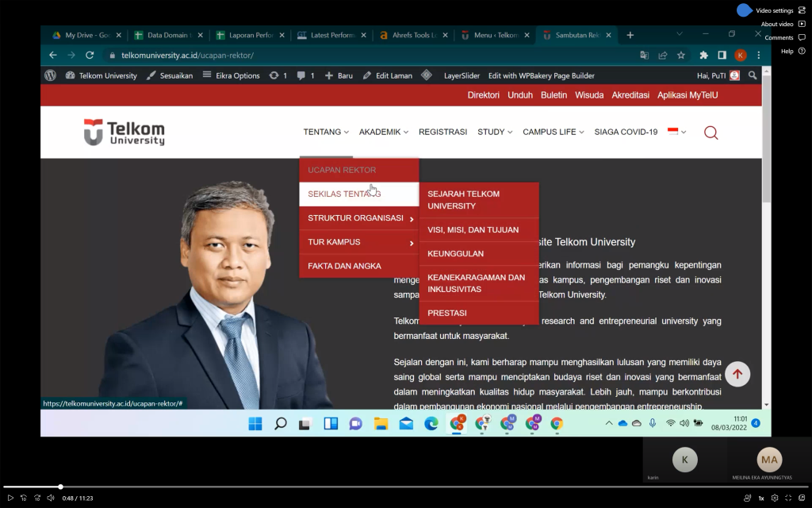This screenshot has width=812, height=508.
Task: Go back in browser history
Action: coord(53,55)
